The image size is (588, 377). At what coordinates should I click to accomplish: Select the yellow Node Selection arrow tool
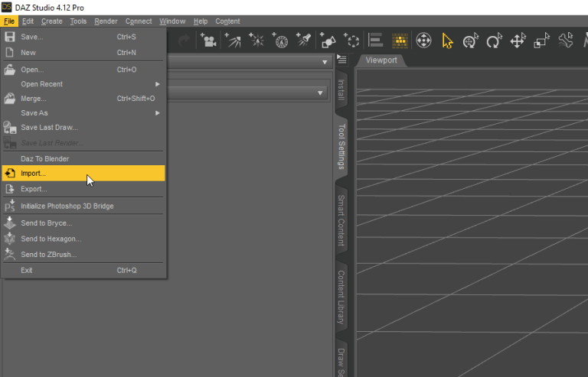pos(447,41)
